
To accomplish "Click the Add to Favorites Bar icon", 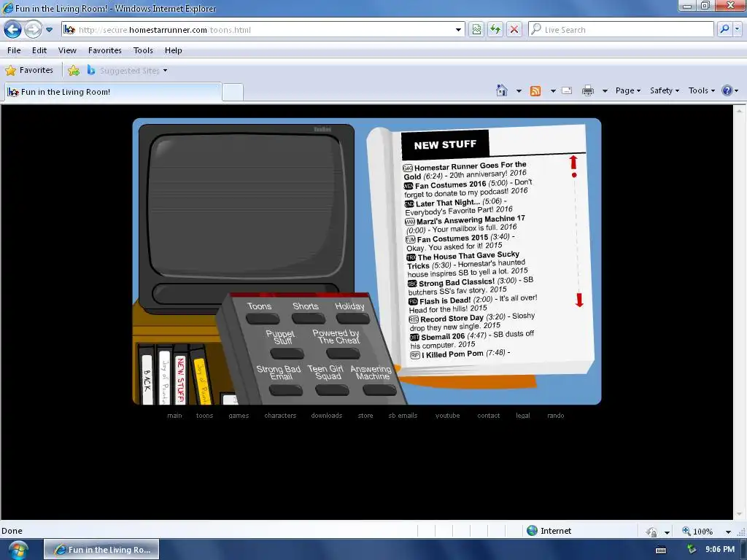I will [74, 71].
